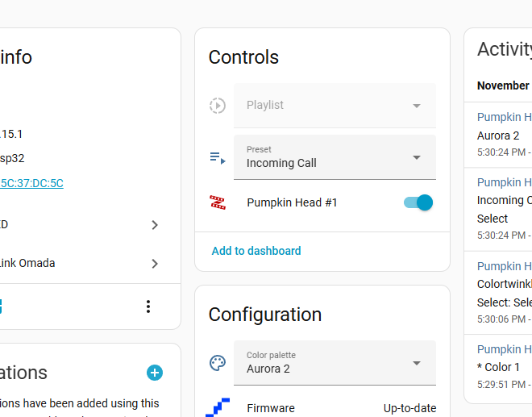Expand the Omada row chevron

click(x=155, y=263)
